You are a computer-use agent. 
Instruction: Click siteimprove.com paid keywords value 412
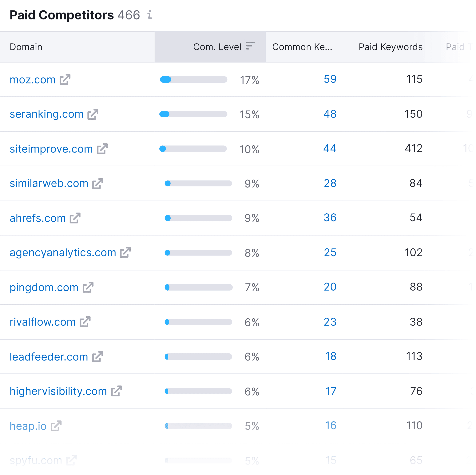pyautogui.click(x=413, y=148)
